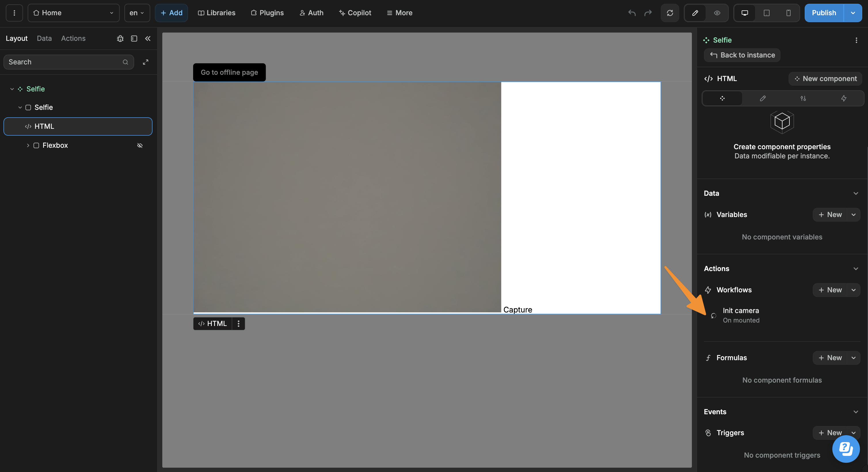
Task: Switch to tablet preview mode
Action: tap(766, 13)
